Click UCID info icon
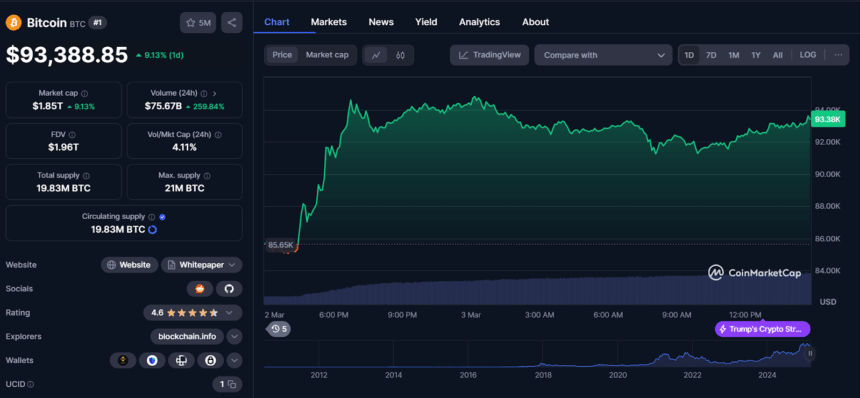The width and height of the screenshot is (860, 398). click(x=31, y=384)
